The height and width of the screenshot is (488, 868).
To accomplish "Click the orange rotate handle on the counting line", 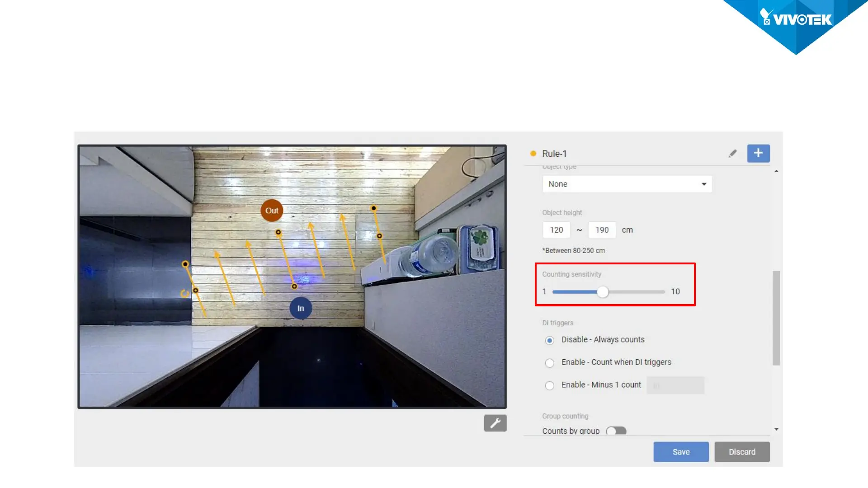I will (184, 294).
